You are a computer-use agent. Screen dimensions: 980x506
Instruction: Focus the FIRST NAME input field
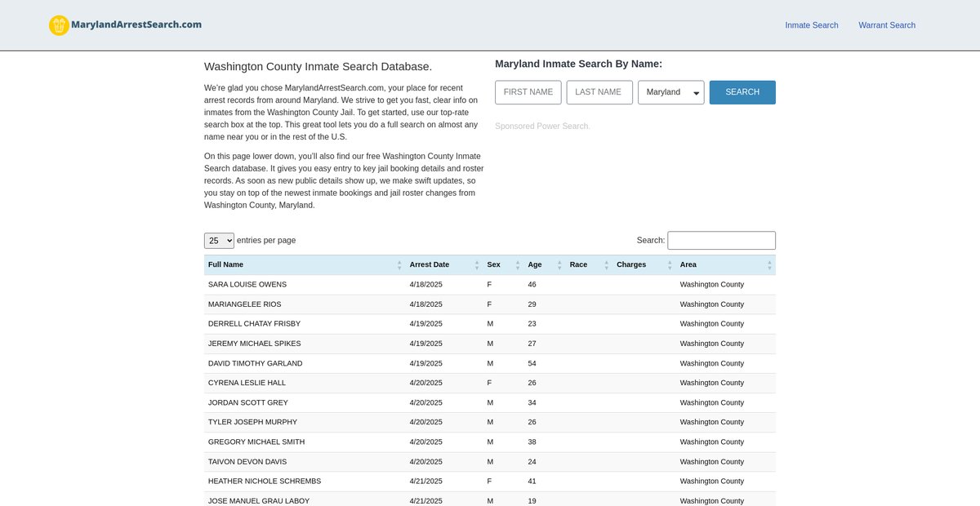click(x=528, y=92)
